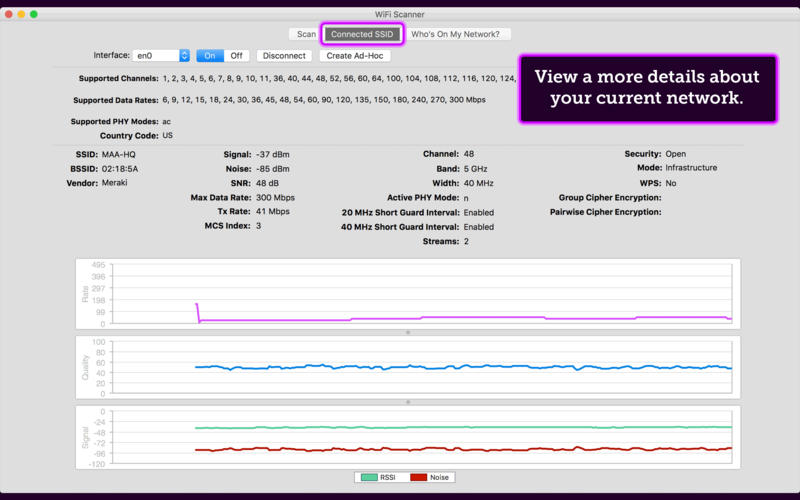Open the Who's On My Network tab
The image size is (800, 500).
click(x=455, y=34)
